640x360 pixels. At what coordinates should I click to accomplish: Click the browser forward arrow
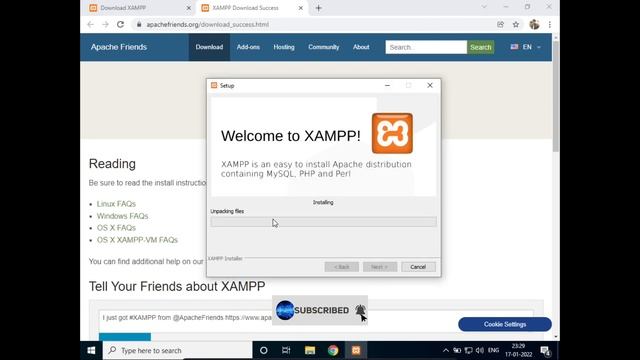coord(105,24)
